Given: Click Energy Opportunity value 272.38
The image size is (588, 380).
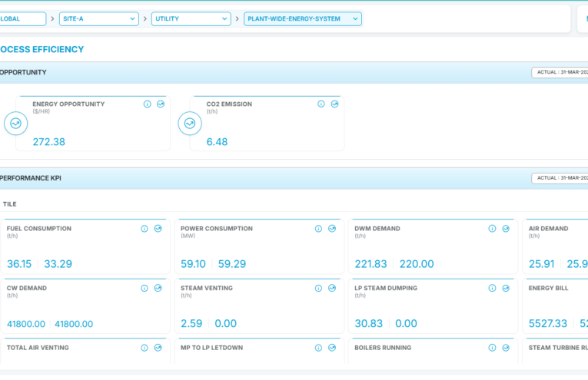Looking at the screenshot, I should pos(48,142).
